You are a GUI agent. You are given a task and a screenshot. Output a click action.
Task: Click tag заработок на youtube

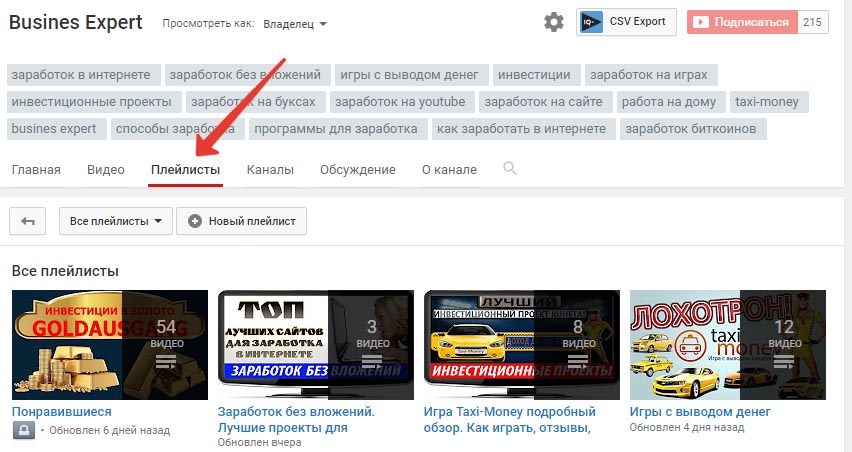[402, 102]
